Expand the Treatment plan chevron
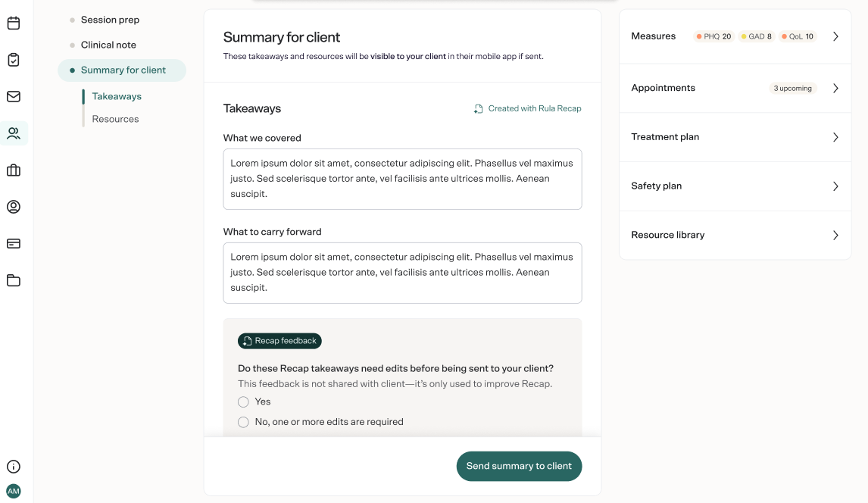The width and height of the screenshot is (868, 503). 835,137
